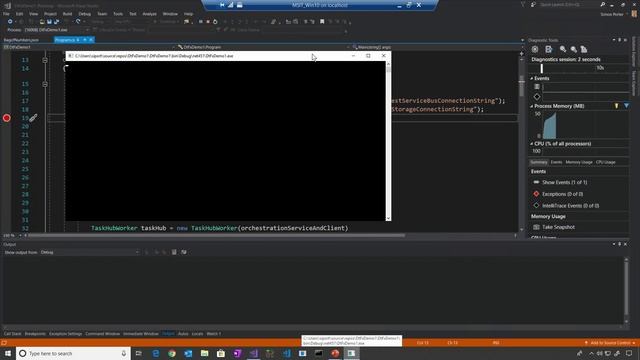Collapse the Process Memory (MB) graph
The width and height of the screenshot is (640, 360).
tap(532, 106)
